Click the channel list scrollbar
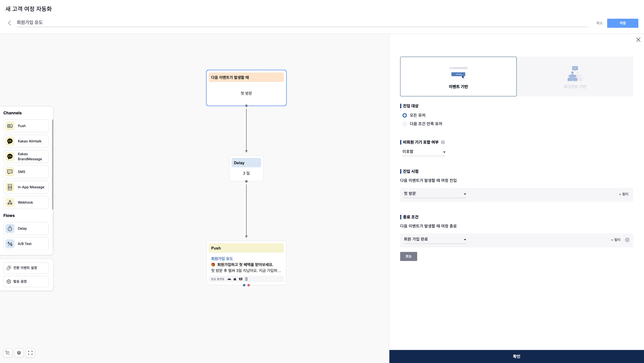 tap(53, 164)
